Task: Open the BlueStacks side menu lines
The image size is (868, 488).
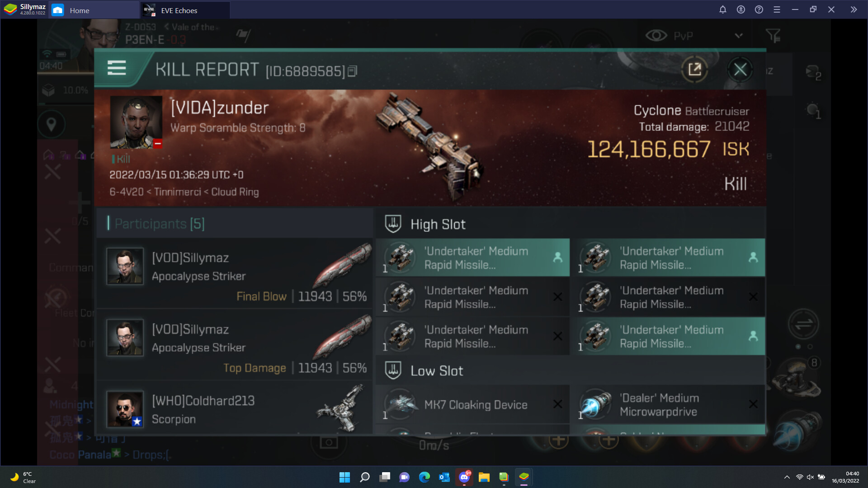Action: 777,9
